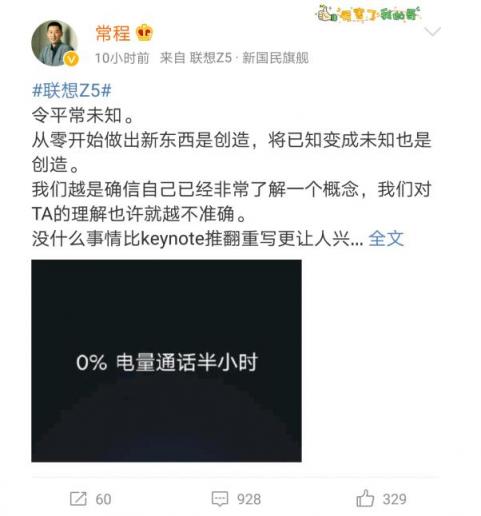Click the like count 329

coord(395,499)
